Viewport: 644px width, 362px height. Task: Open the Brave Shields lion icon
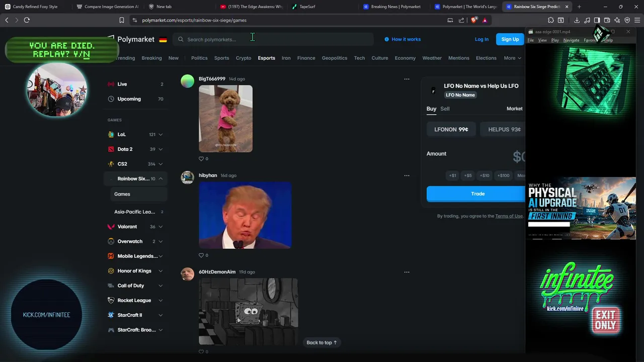[473, 20]
